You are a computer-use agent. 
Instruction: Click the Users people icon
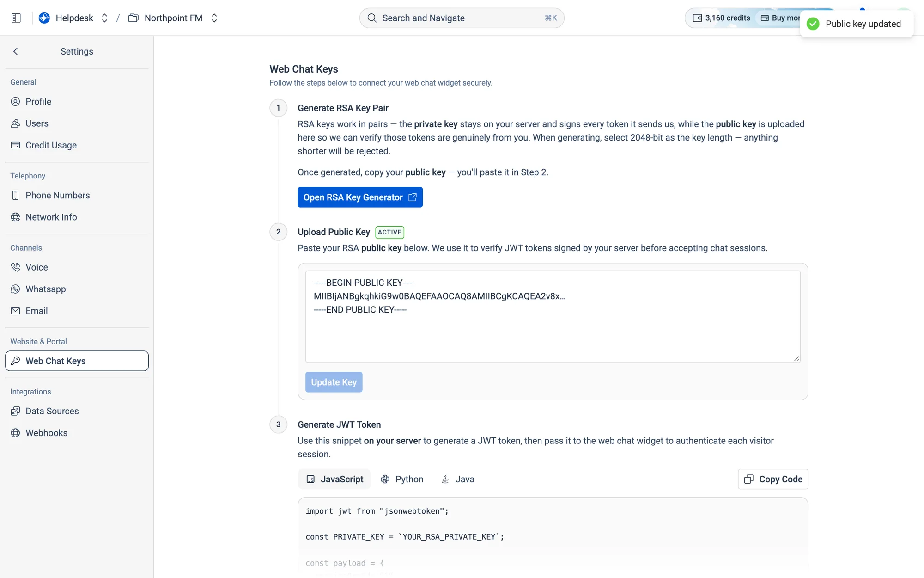(x=15, y=123)
